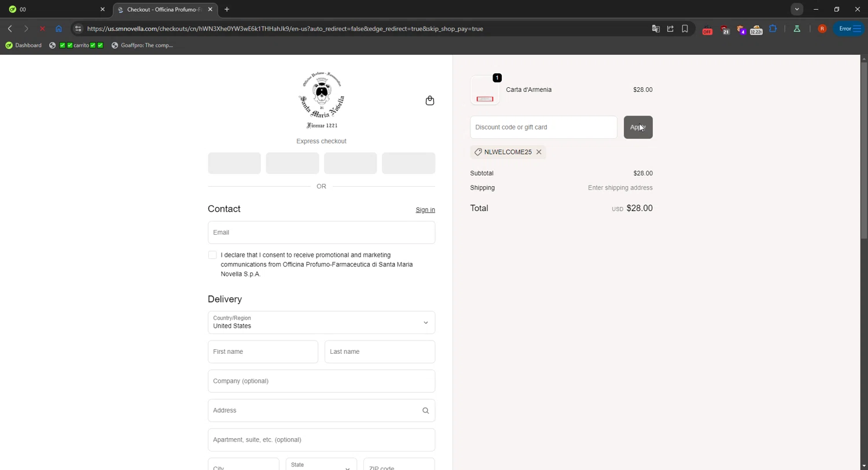
Task: Focus the First name field
Action: [263, 351]
